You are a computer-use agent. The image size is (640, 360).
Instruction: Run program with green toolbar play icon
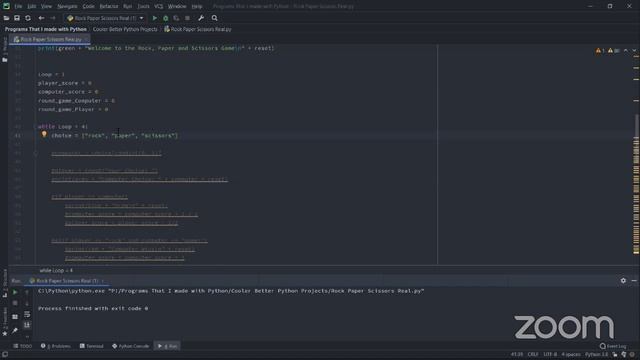point(155,18)
